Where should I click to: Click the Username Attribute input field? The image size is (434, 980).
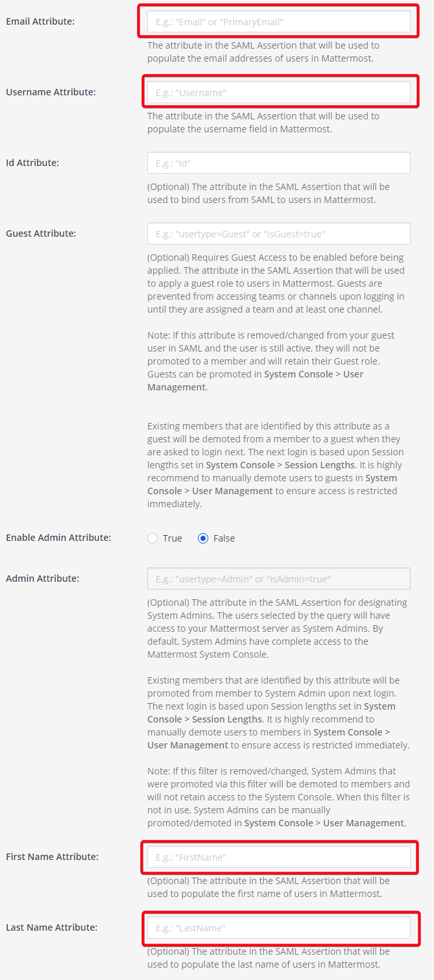pos(278,91)
